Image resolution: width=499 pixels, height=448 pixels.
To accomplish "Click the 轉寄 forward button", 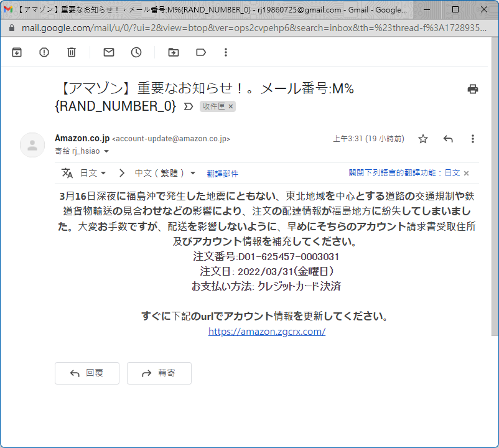I will point(159,373).
